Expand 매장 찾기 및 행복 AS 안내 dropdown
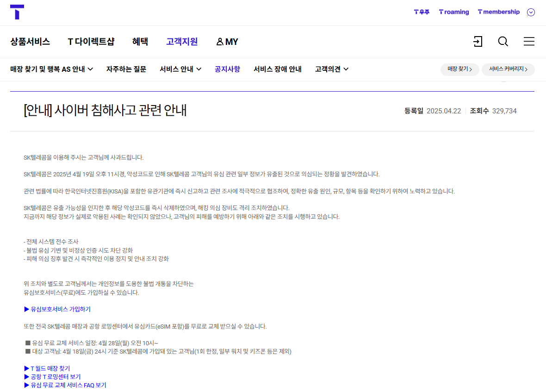 click(51, 69)
